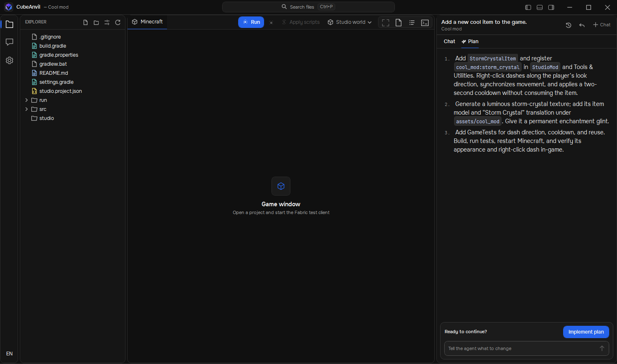The image size is (617, 364).
Task: Refresh the Explorer file tree
Action: [118, 23]
